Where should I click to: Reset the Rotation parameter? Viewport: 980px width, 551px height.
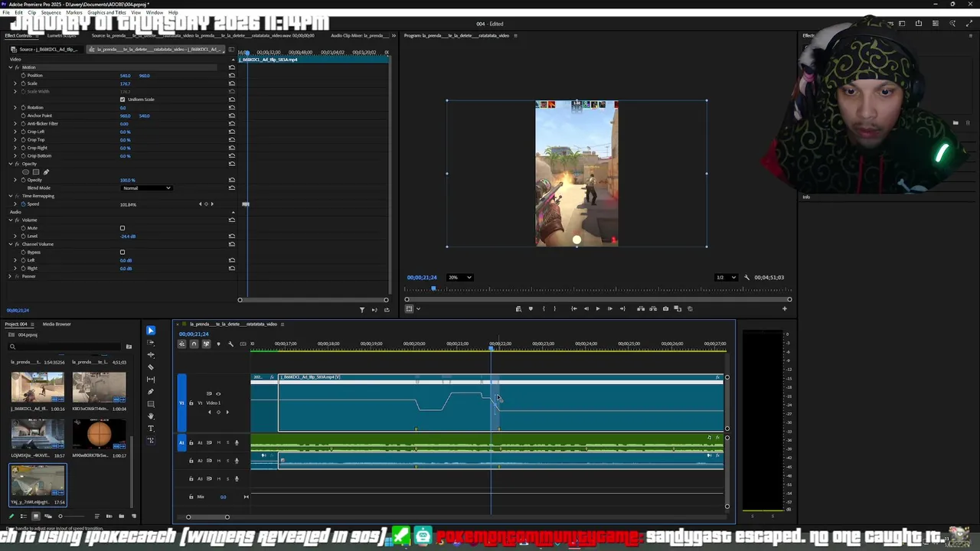232,108
